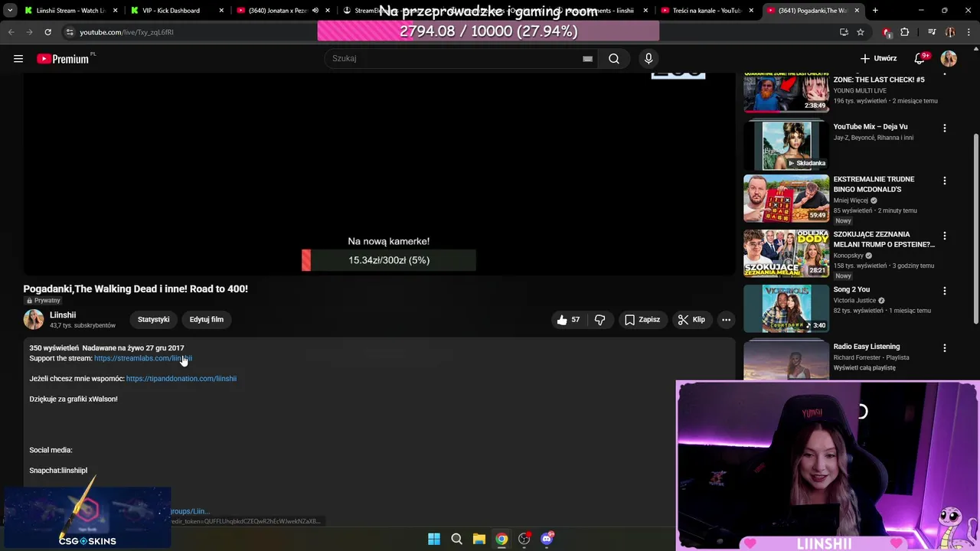Screen dimensions: 980x551
Task: Open the YouTube hamburger guide menu
Action: point(18,59)
